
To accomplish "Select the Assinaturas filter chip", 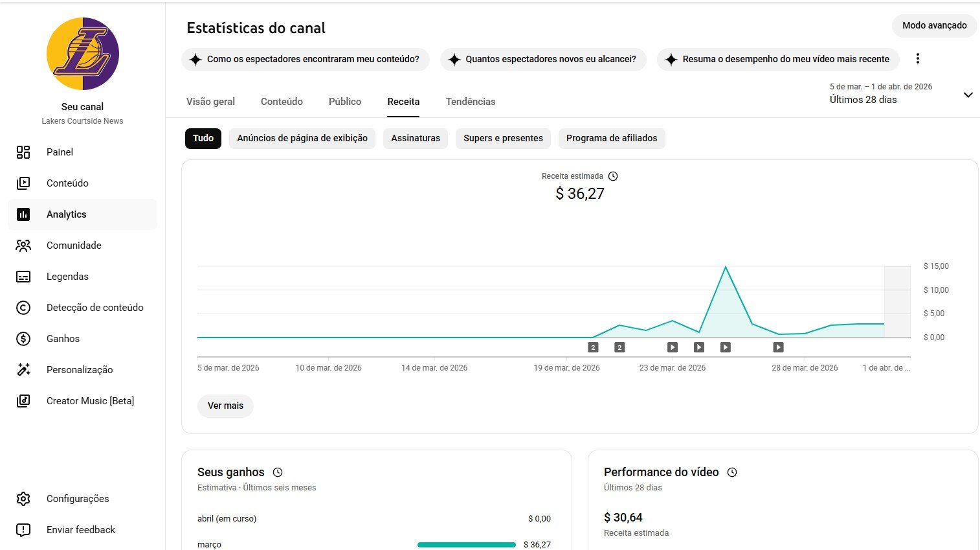I will [416, 139].
